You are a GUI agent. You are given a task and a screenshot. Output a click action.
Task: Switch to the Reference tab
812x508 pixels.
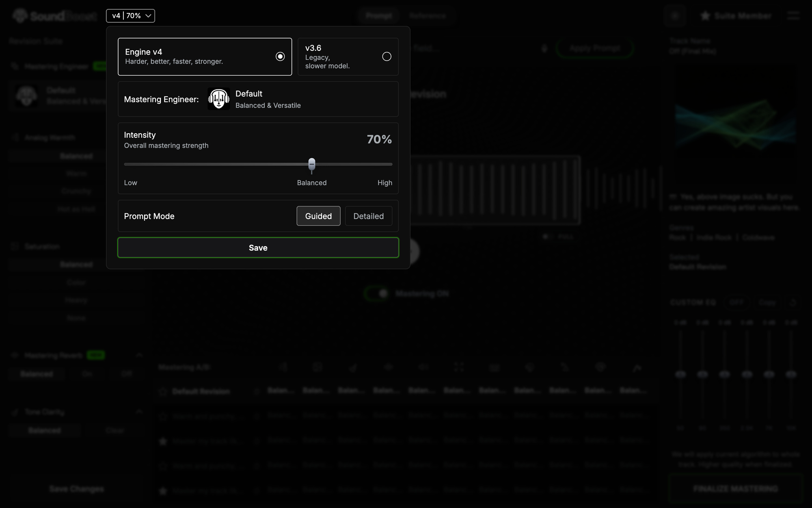tap(428, 16)
